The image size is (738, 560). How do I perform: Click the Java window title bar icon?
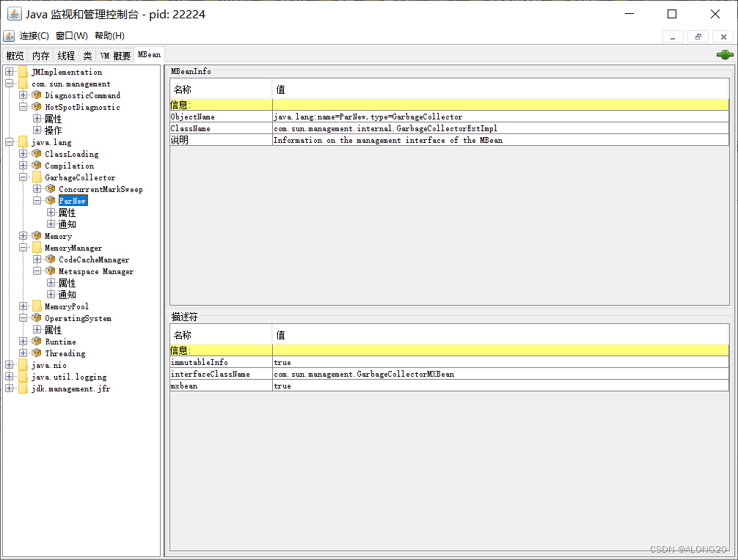[x=15, y=14]
